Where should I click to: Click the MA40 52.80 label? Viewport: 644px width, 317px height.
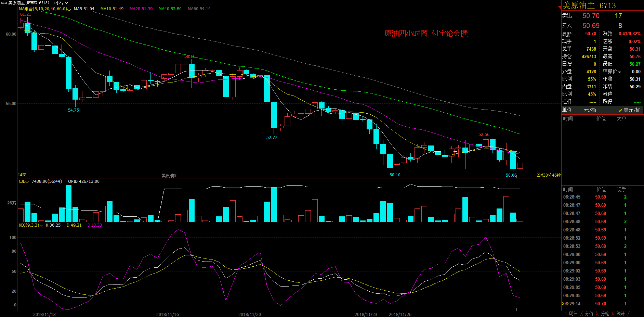(170, 9)
